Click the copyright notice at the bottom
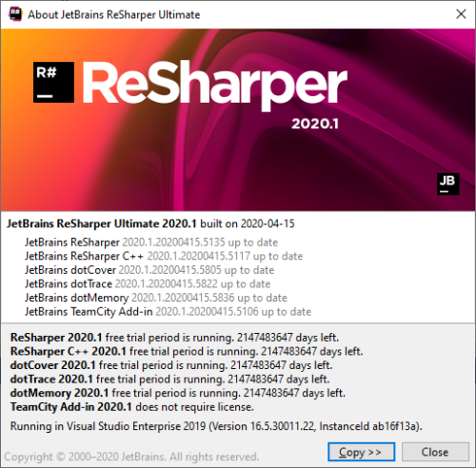This screenshot has width=476, height=468. (x=131, y=457)
